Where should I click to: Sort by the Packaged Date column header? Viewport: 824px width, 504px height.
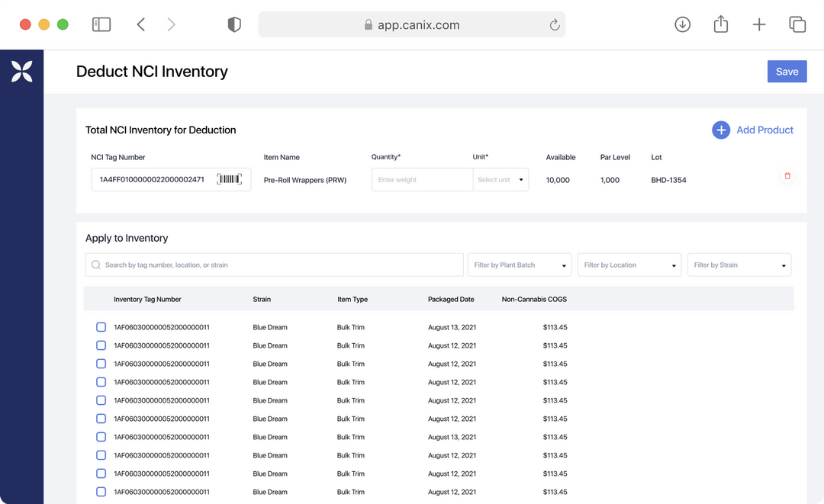point(451,299)
